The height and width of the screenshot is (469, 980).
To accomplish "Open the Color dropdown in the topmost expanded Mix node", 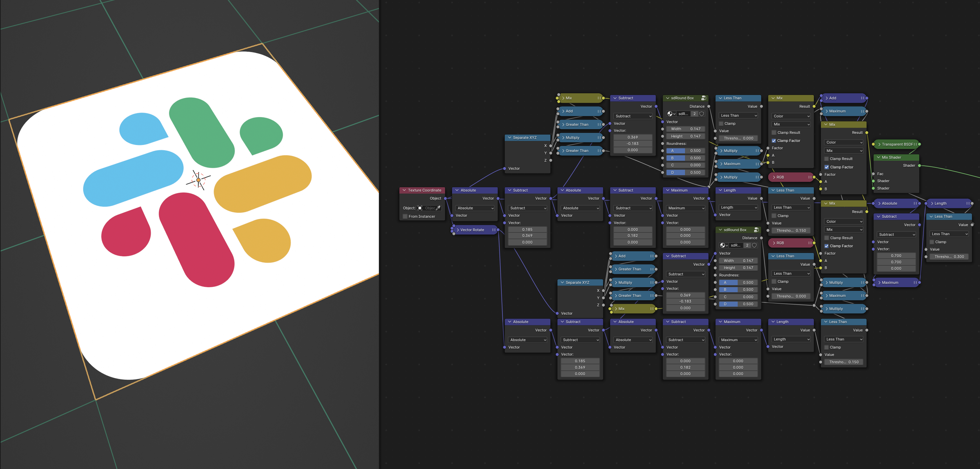I will pyautogui.click(x=791, y=116).
